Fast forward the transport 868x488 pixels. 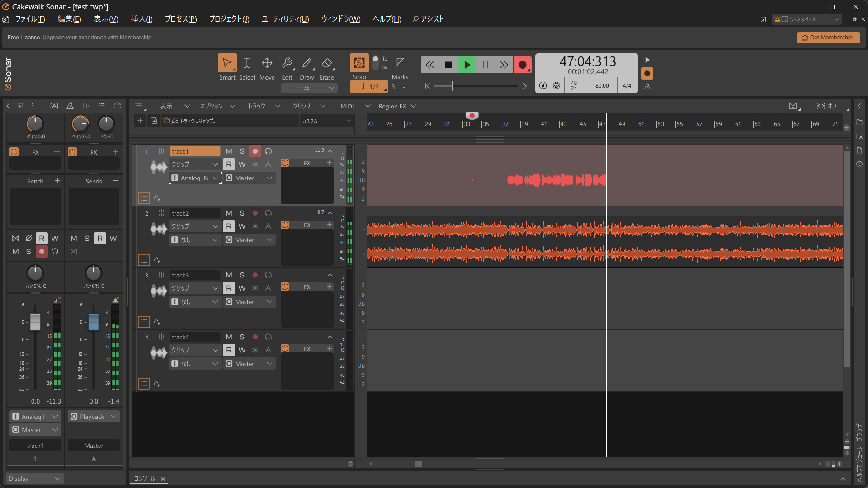click(504, 65)
